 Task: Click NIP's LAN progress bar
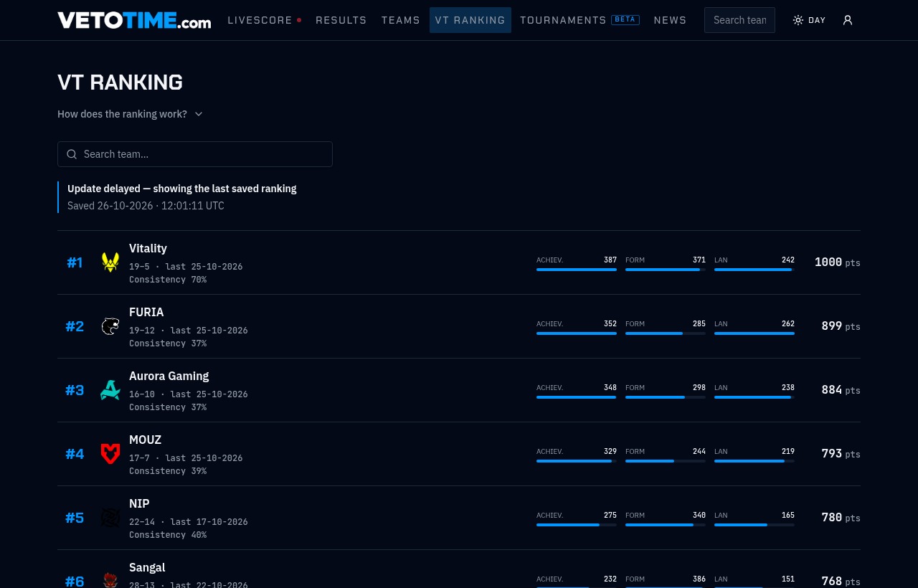point(754,525)
